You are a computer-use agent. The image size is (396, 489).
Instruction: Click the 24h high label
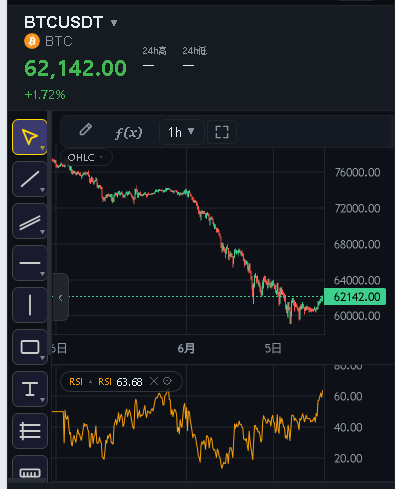[154, 51]
